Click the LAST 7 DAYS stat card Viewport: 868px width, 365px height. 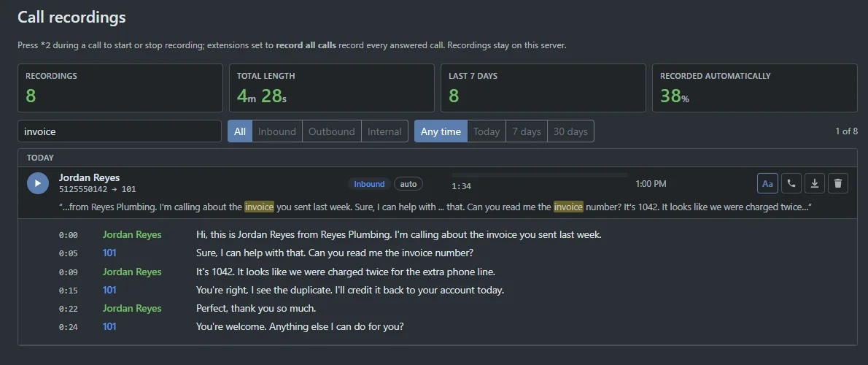(x=543, y=88)
